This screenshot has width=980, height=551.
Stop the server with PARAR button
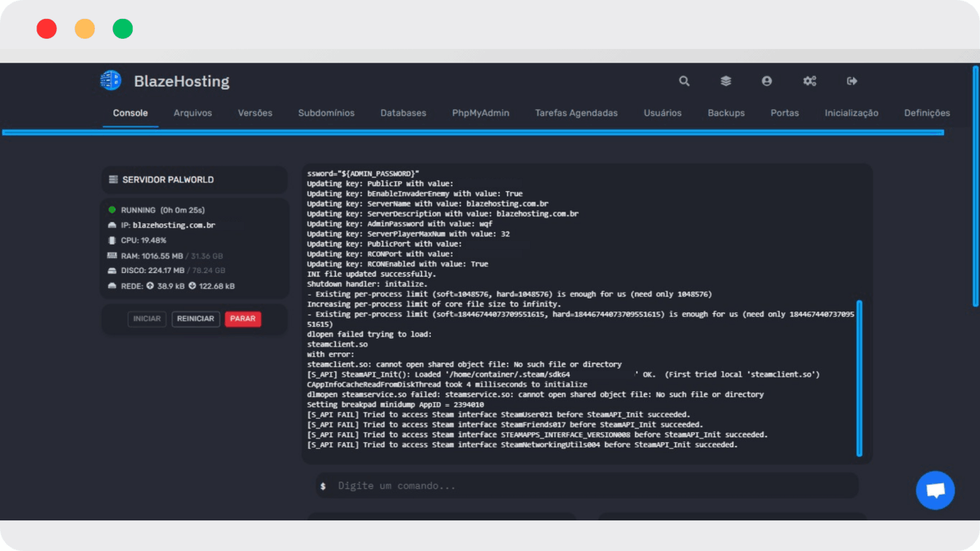pyautogui.click(x=243, y=319)
